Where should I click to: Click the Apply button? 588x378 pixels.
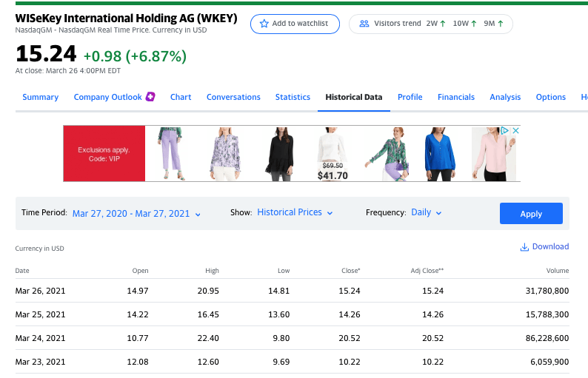[x=531, y=214]
